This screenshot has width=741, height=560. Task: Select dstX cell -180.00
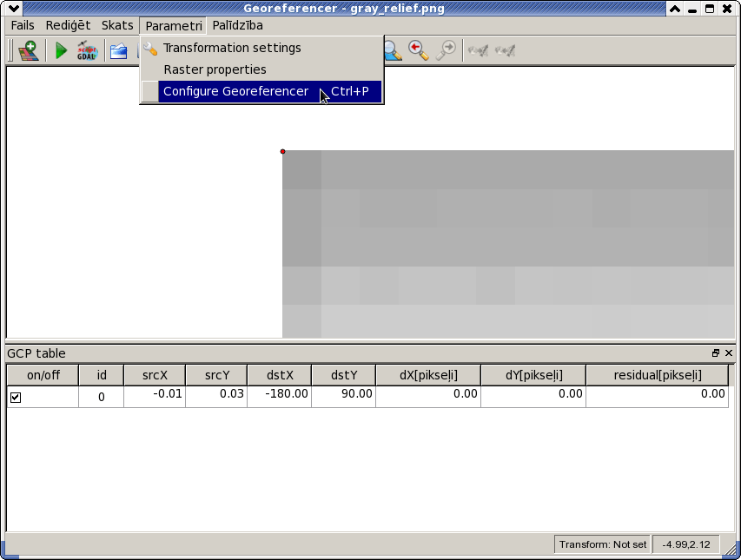tap(280, 397)
